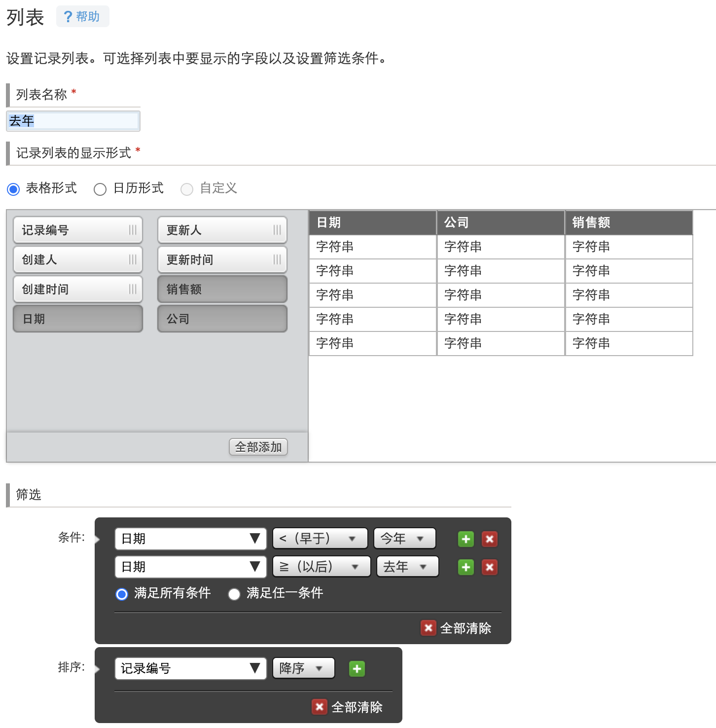
Task: Open the 记录编号 sort field dropdown
Action: [x=191, y=668]
